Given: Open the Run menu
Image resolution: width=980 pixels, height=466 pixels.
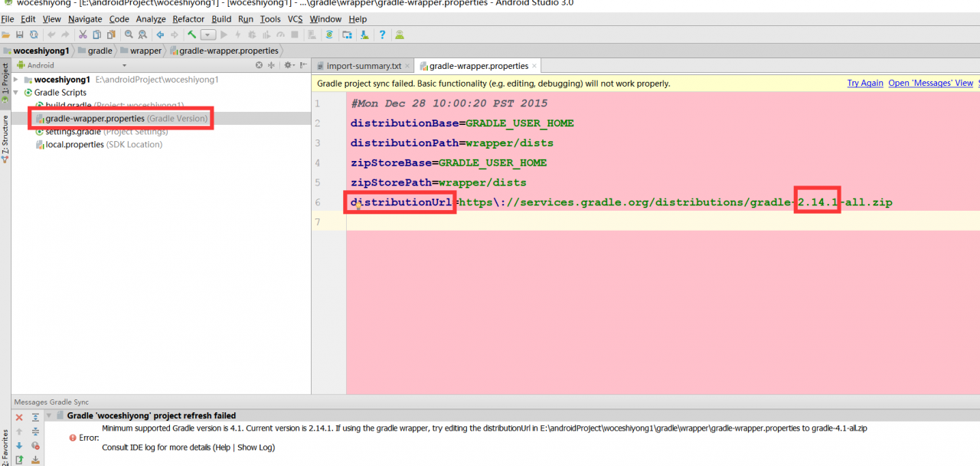Looking at the screenshot, I should tap(246, 19).
